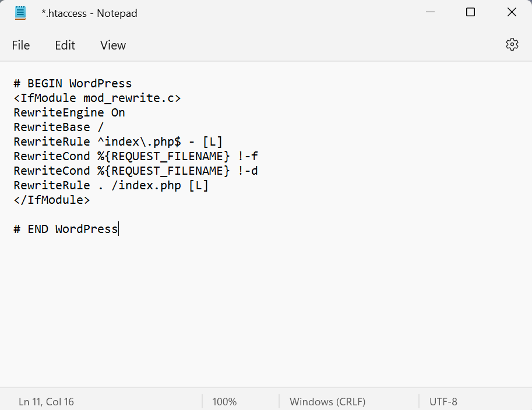Click the Ln 11, Col 16 position indicator
Viewport: 532px width, 410px height.
[x=46, y=401]
